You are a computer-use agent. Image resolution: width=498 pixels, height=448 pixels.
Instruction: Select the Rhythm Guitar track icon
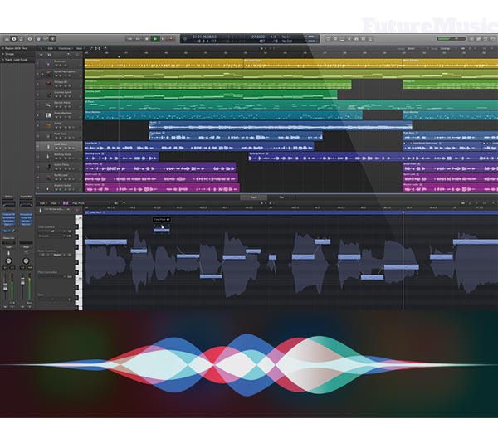(48, 187)
